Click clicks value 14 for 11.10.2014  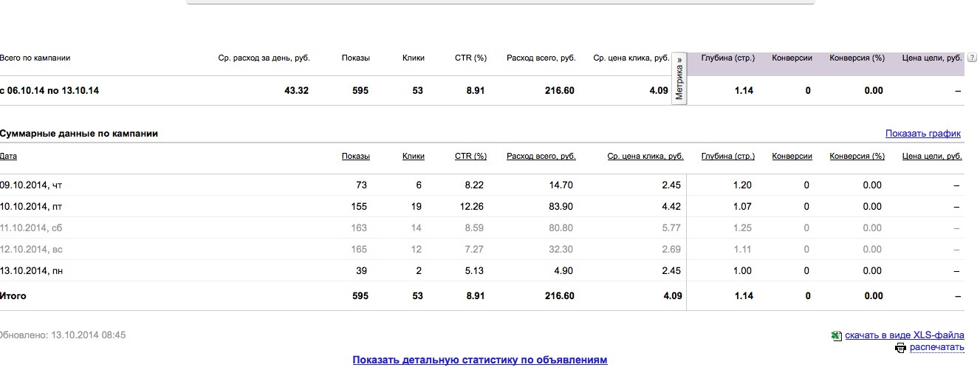[x=417, y=228]
